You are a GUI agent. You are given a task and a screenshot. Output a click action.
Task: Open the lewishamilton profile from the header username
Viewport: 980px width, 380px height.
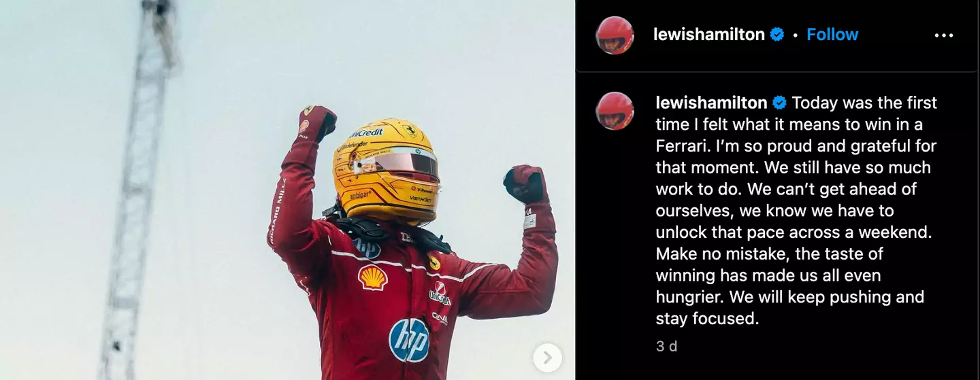tap(708, 35)
